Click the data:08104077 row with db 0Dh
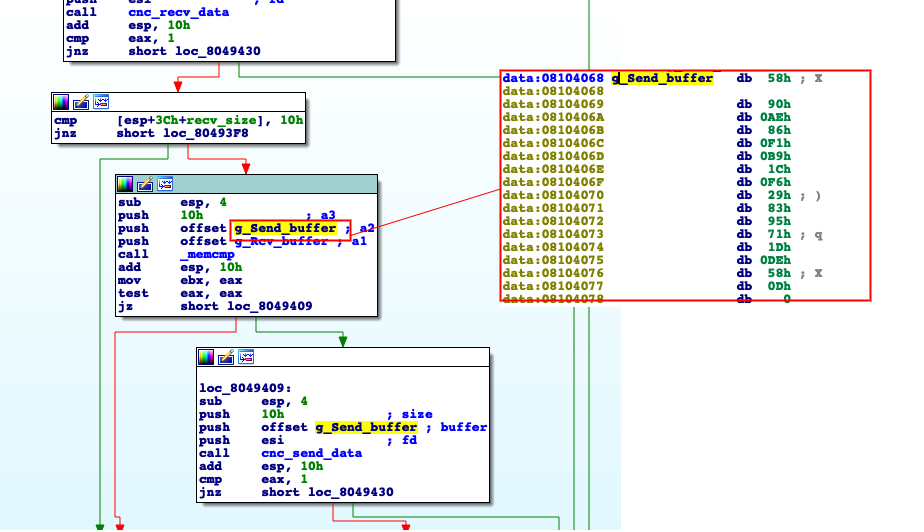Screen dimensions: 924x532 (646, 286)
